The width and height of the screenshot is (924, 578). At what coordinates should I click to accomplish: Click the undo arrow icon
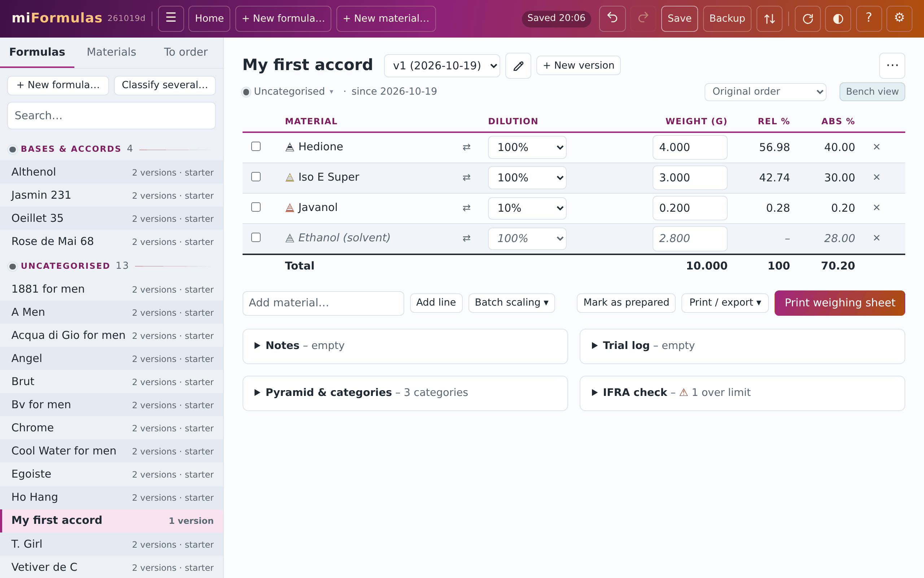(x=612, y=18)
